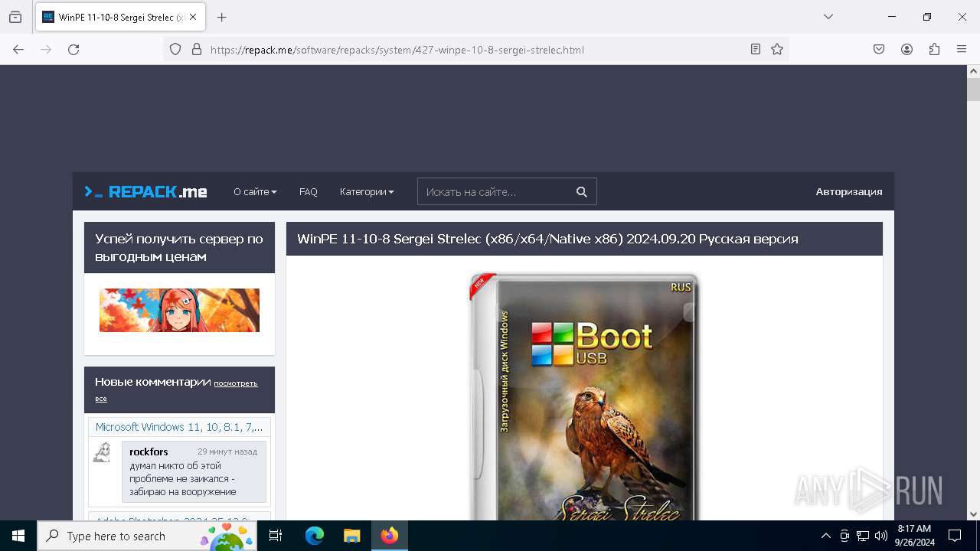Click the rockfors user avatar
Image resolution: width=980 pixels, height=551 pixels.
tap(102, 452)
